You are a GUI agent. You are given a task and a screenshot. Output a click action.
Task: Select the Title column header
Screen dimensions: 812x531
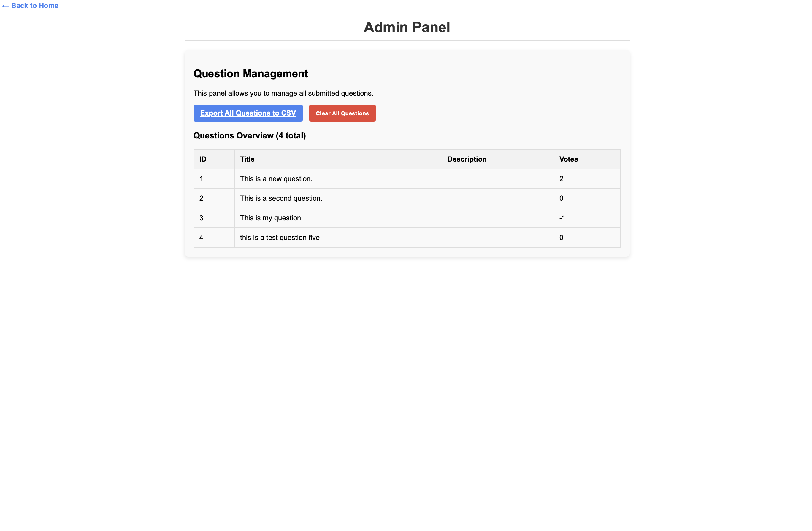(x=338, y=159)
